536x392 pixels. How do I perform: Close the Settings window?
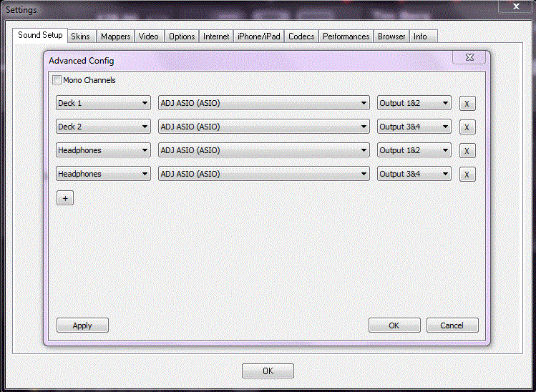pos(516,6)
